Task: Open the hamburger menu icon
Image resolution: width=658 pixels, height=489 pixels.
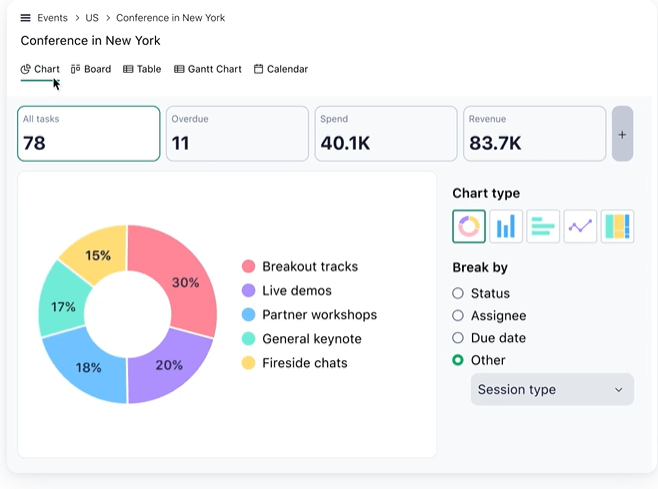Action: (x=26, y=18)
